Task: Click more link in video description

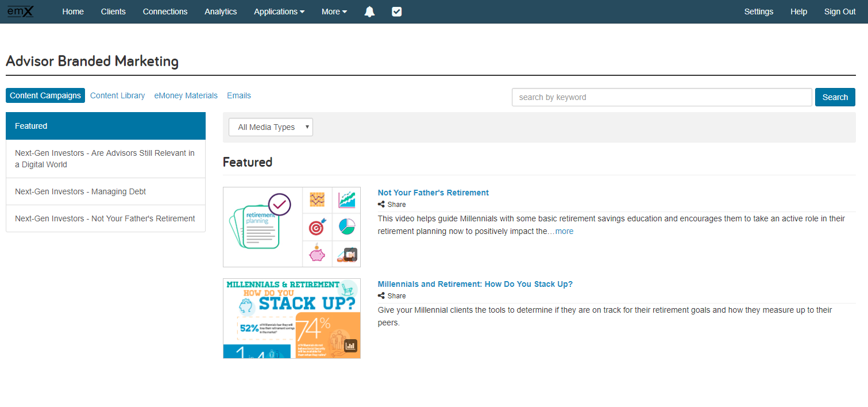Action: click(564, 231)
